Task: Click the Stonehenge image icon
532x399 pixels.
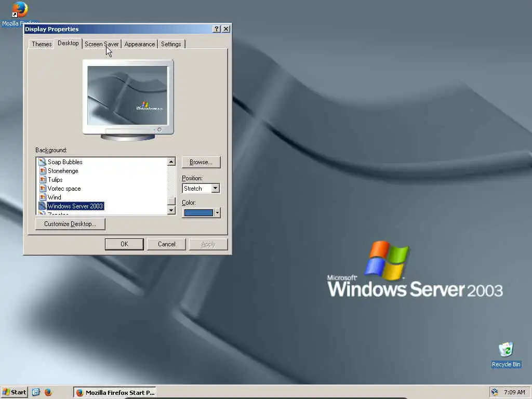Action: [x=43, y=171]
